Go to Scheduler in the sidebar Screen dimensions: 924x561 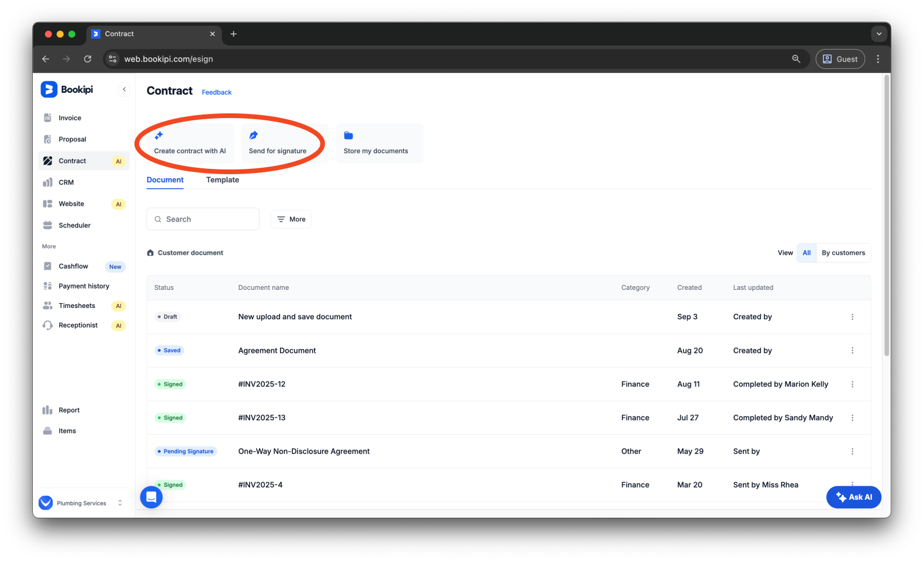pos(74,226)
